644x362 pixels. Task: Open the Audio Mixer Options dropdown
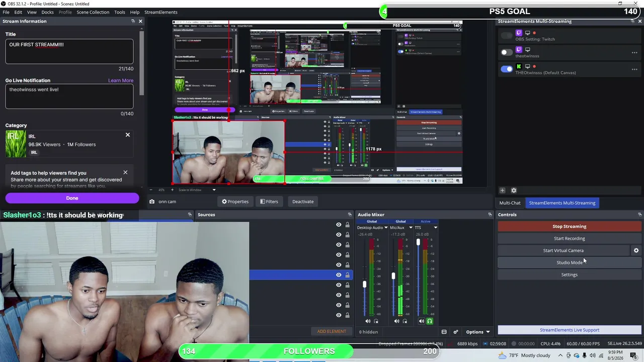pyautogui.click(x=477, y=332)
